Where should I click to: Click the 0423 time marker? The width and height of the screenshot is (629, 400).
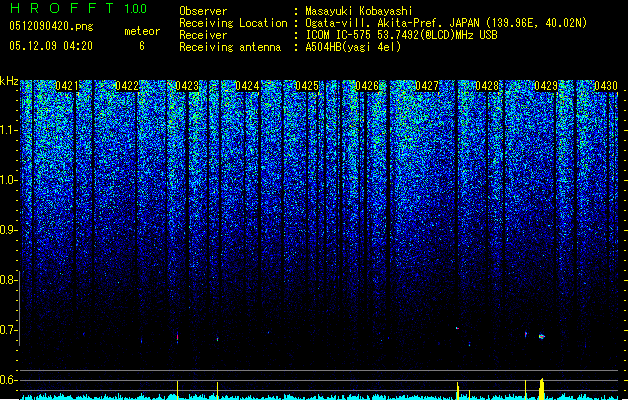tap(187, 86)
